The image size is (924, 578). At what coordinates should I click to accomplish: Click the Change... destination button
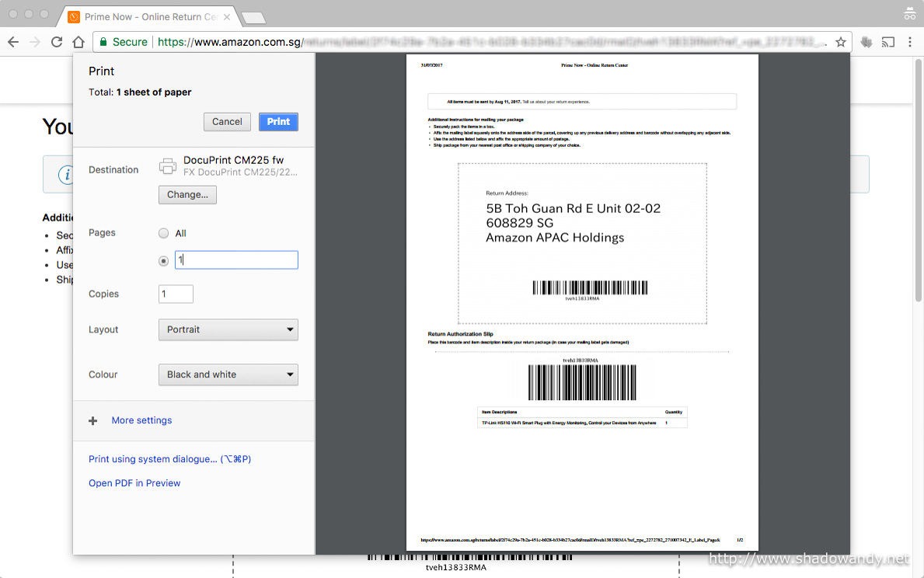187,194
